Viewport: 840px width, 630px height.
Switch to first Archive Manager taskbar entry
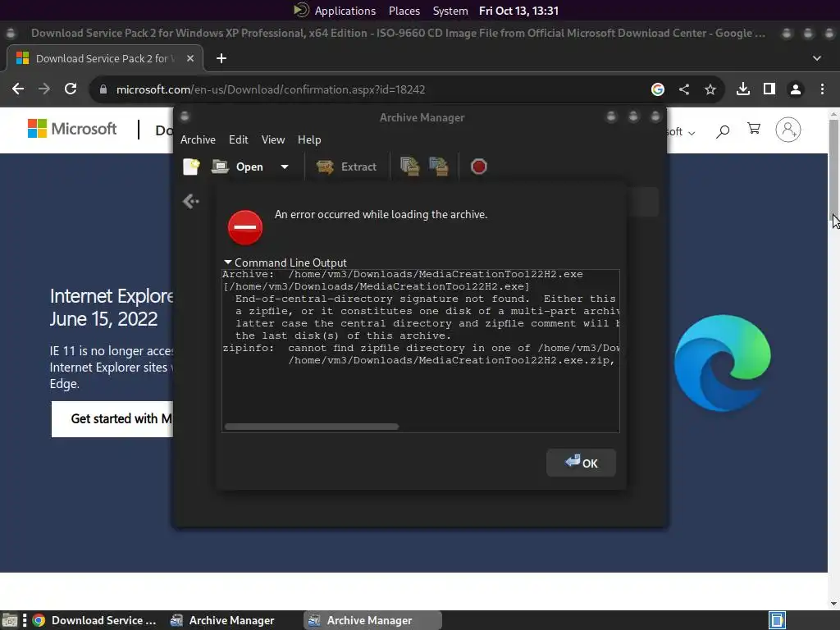click(x=222, y=620)
